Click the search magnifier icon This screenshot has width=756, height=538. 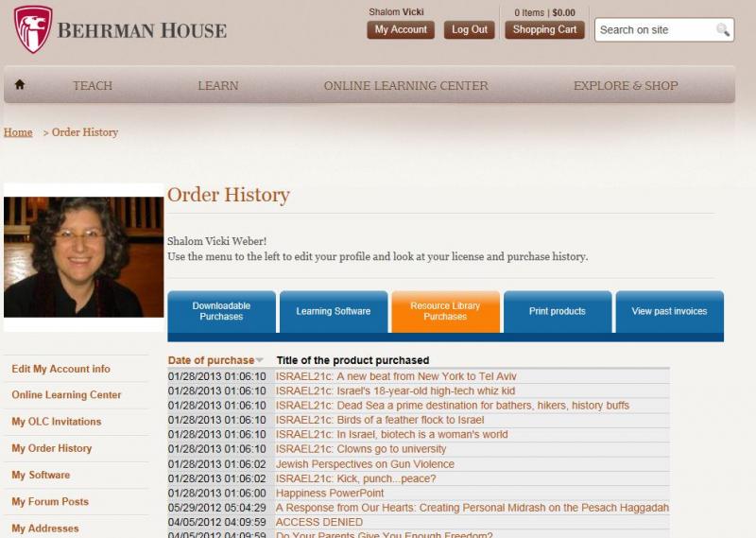click(x=723, y=30)
